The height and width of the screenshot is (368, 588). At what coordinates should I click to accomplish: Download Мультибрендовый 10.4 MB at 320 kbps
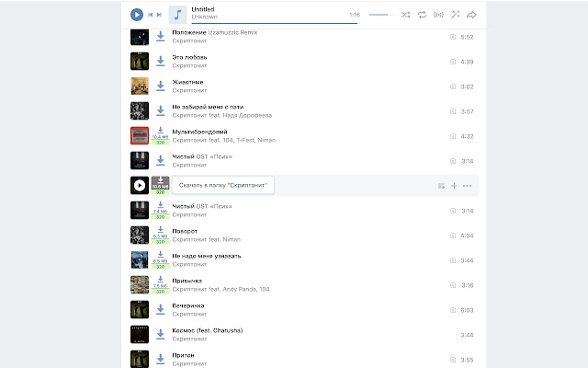[160, 135]
